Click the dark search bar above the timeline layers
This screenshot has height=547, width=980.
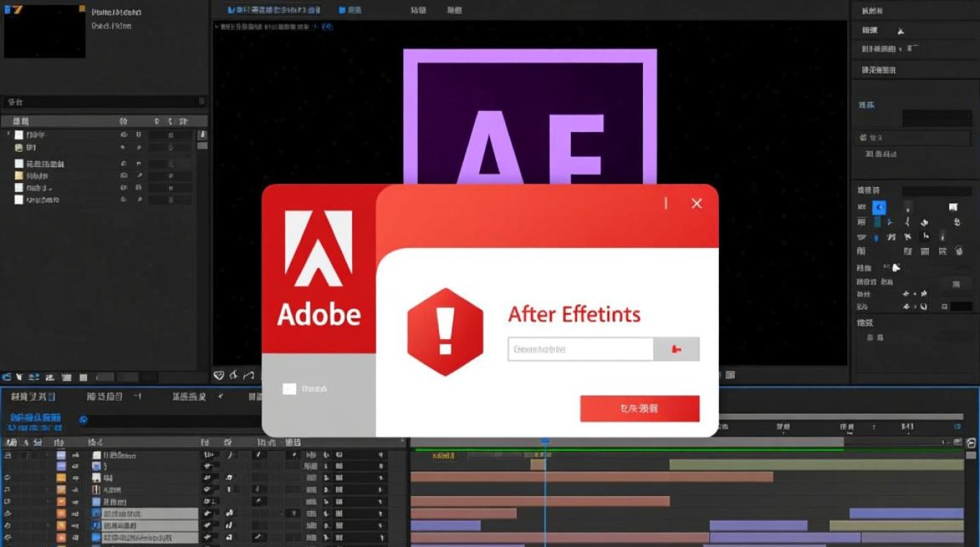coord(175,420)
